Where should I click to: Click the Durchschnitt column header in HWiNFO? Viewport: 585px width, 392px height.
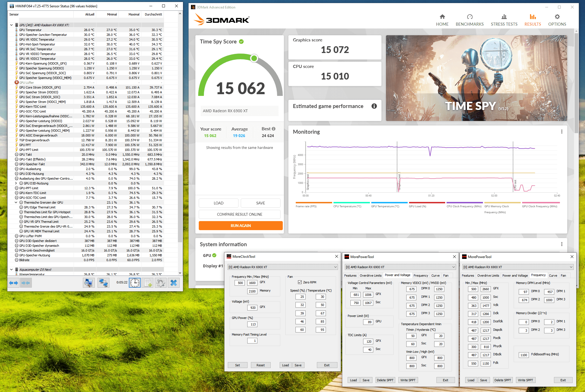(x=153, y=14)
